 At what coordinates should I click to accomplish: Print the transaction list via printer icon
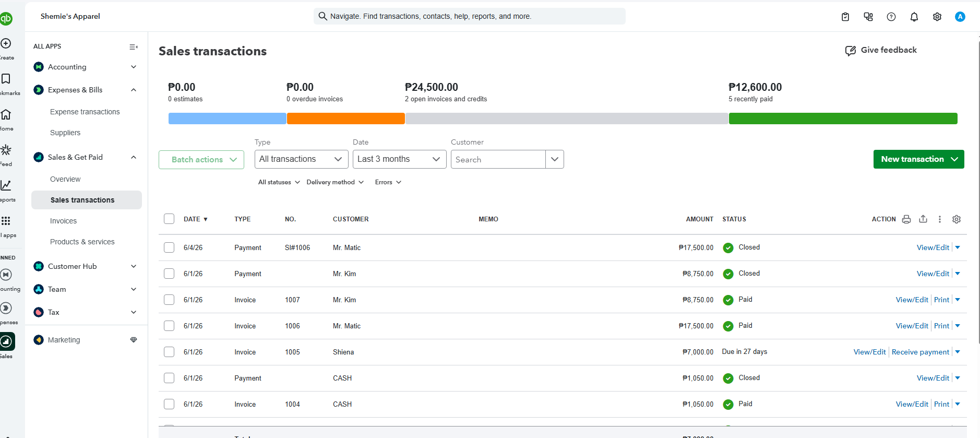(906, 219)
